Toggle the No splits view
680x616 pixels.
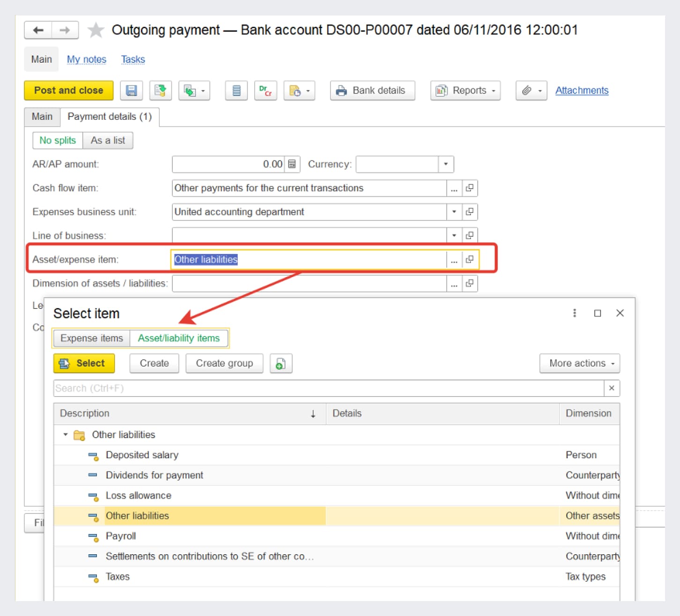(x=58, y=140)
